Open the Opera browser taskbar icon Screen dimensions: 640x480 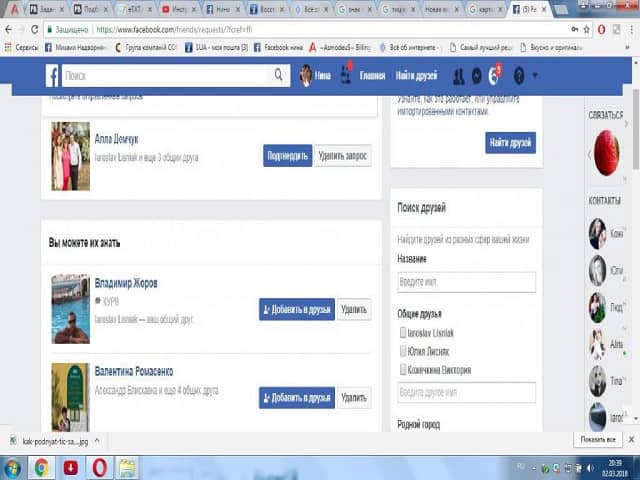pos(99,468)
